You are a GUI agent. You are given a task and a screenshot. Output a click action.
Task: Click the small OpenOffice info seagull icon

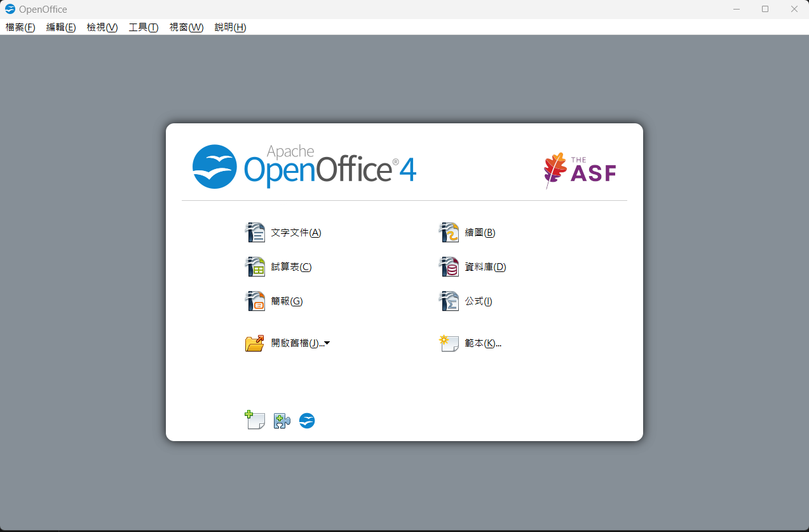[307, 421]
